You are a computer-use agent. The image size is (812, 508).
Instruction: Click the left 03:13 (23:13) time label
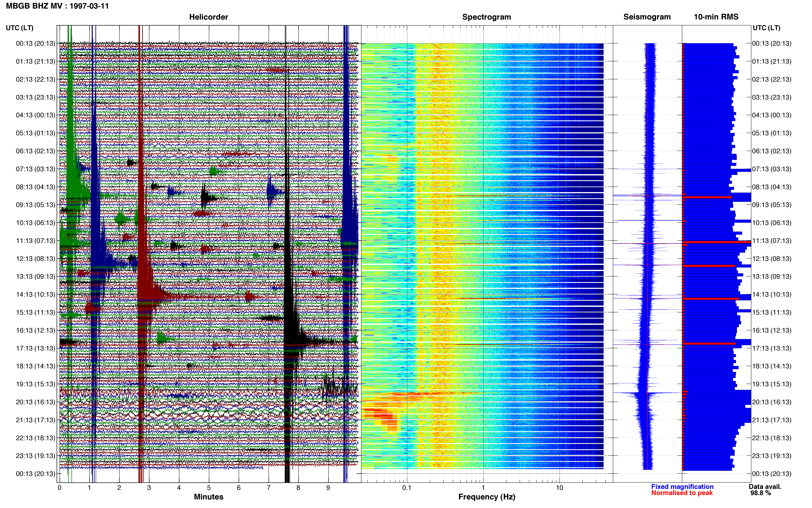click(36, 97)
